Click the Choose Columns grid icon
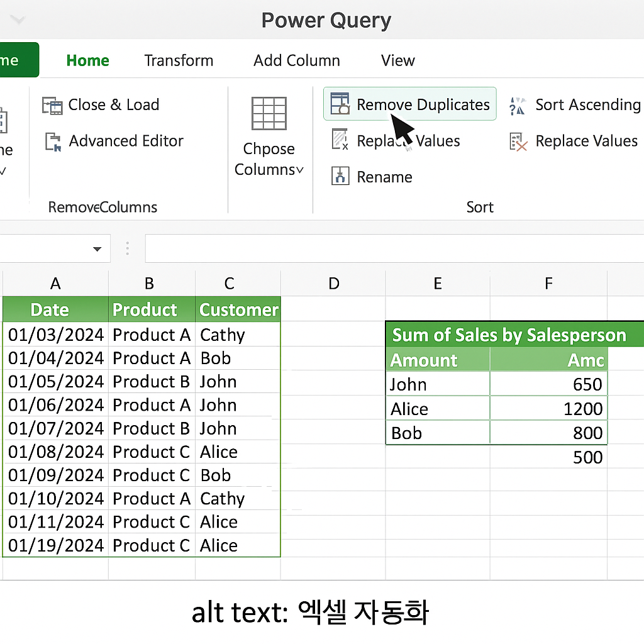Image resolution: width=644 pixels, height=644 pixels. pyautogui.click(x=269, y=113)
